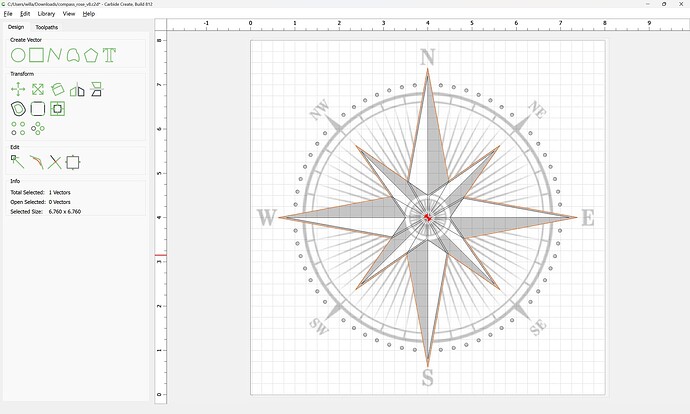Click the Rotate transform icon
Image resolution: width=690 pixels, height=414 pixels.
(x=57, y=90)
